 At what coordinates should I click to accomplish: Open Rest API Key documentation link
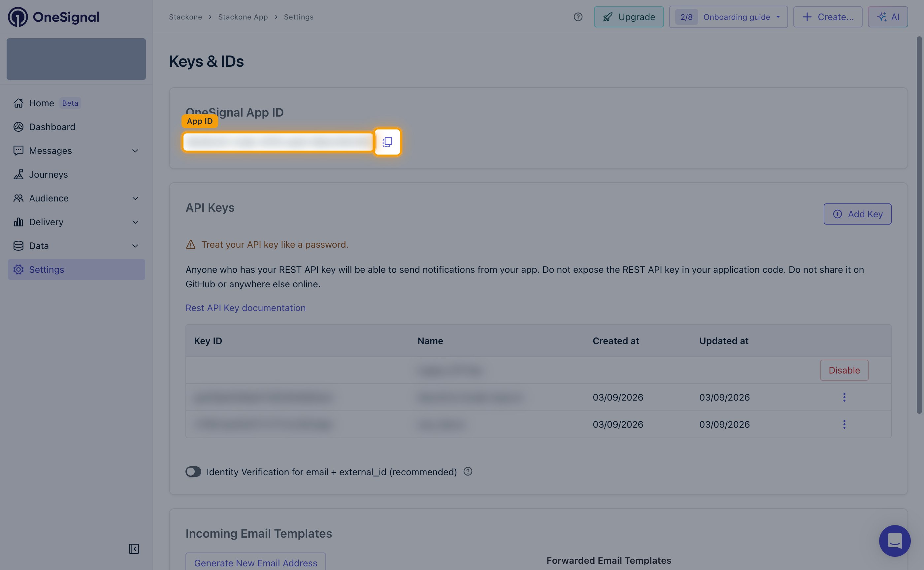246,308
